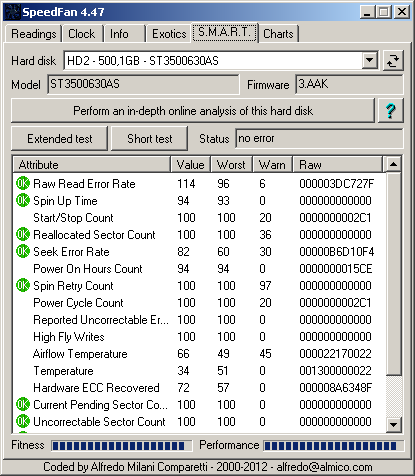Image resolution: width=415 pixels, height=476 pixels.
Task: Open the question mark help icon
Action: click(x=391, y=111)
